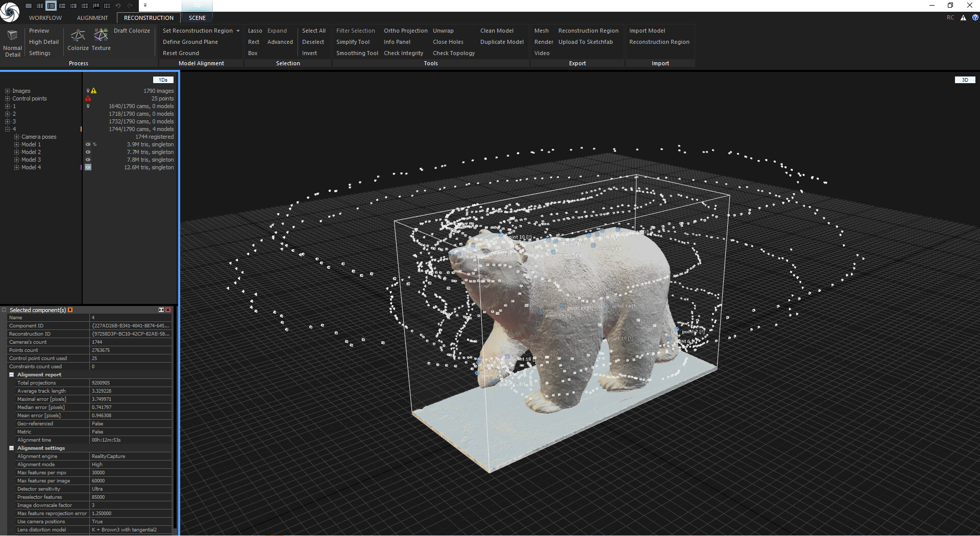Click the Redo arrow in quick access toolbar
Screen dimensions: 980x536
coord(130,6)
